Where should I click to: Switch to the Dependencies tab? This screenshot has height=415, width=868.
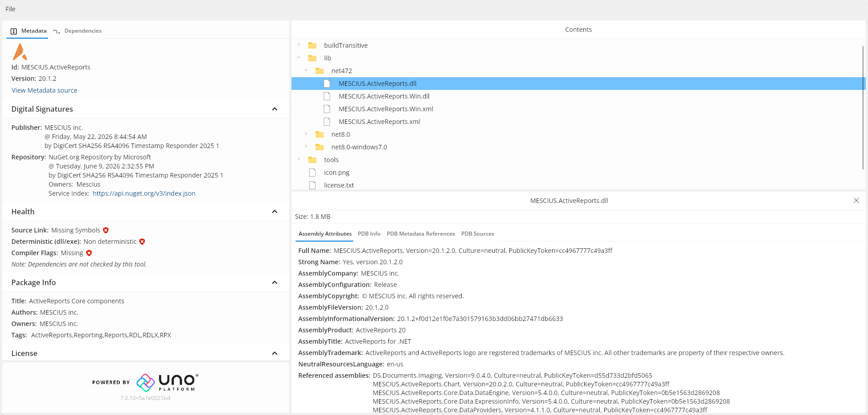click(x=78, y=31)
